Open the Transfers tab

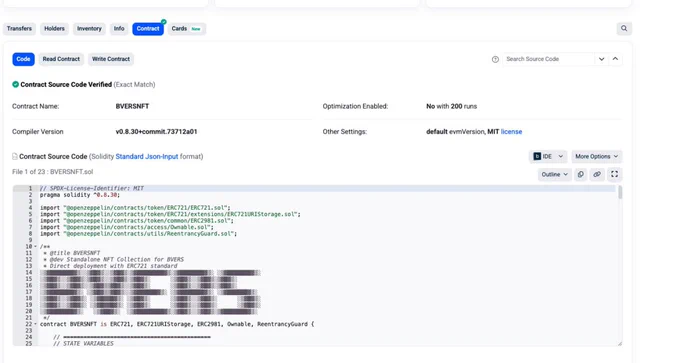[x=19, y=29]
